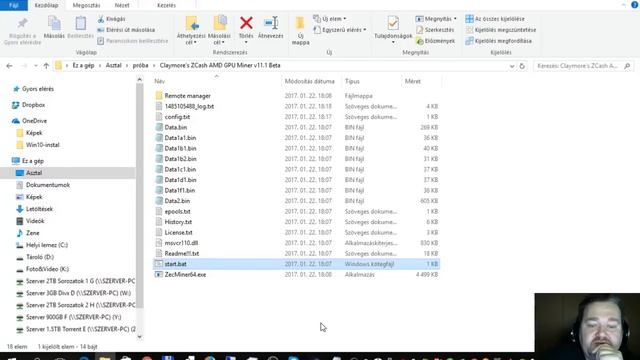Click Kijelölés megfordítása
This screenshot has height=360, width=640.
[498, 41]
